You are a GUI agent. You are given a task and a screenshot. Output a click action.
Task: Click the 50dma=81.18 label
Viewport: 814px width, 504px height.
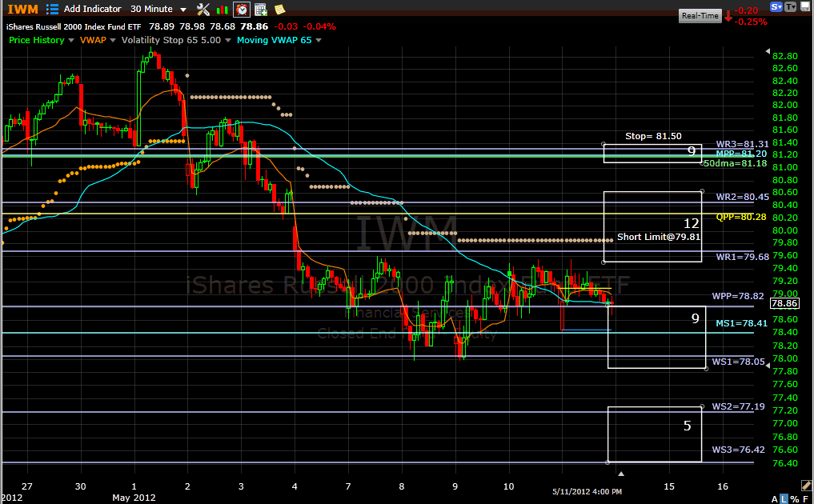(x=735, y=163)
